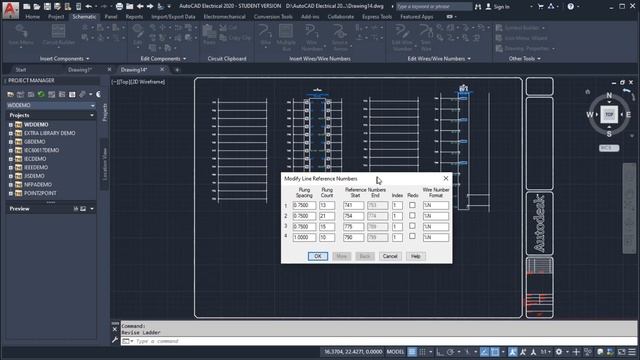Viewport: 640px width, 360px height.
Task: Click the Plot printer icon in quick access toolbar
Action: [x=119, y=7]
